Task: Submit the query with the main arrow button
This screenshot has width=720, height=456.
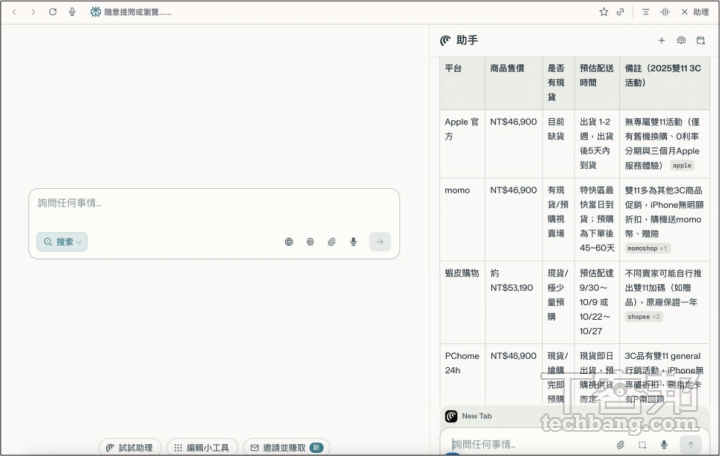Action: click(380, 242)
